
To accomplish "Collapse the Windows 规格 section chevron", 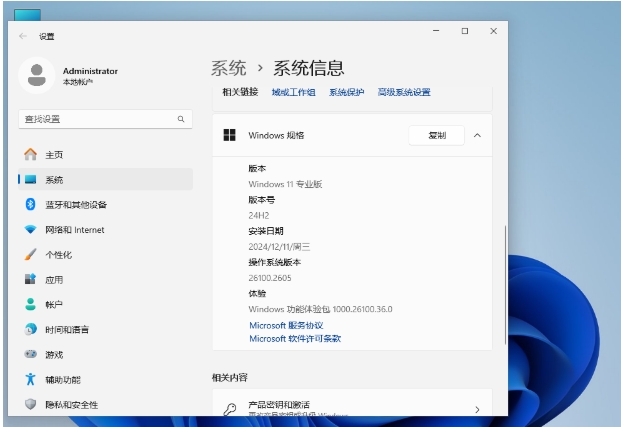I will click(x=477, y=135).
